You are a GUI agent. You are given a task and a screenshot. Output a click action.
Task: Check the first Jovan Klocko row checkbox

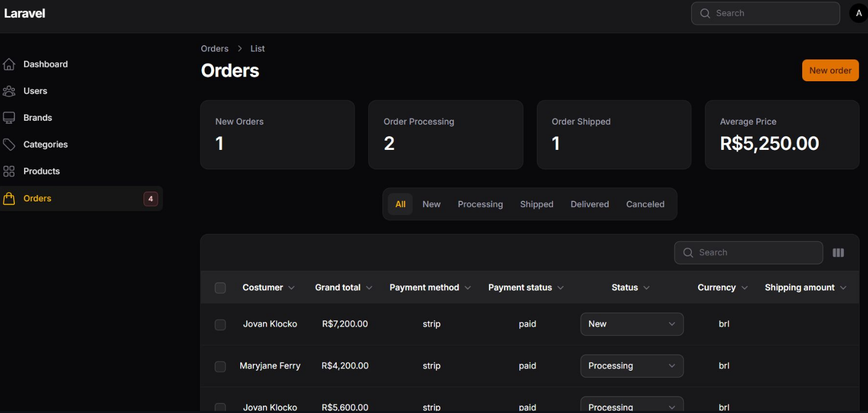pos(220,324)
